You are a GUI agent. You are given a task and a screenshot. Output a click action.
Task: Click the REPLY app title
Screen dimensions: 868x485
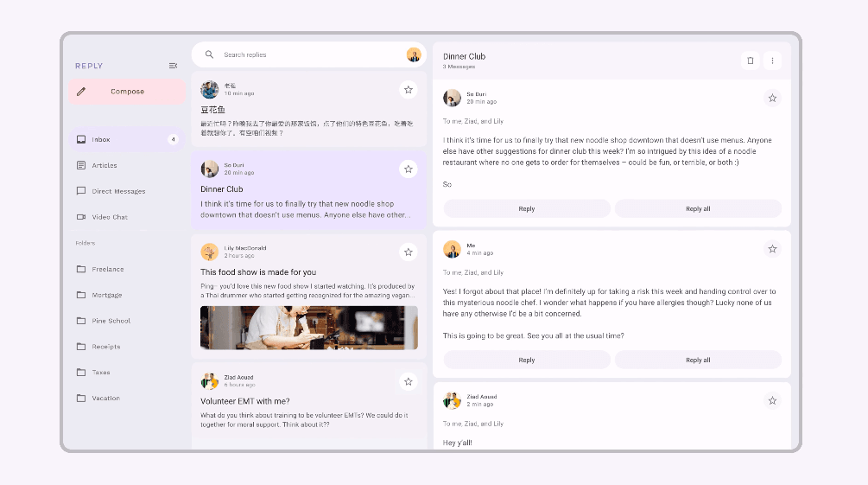coord(89,66)
